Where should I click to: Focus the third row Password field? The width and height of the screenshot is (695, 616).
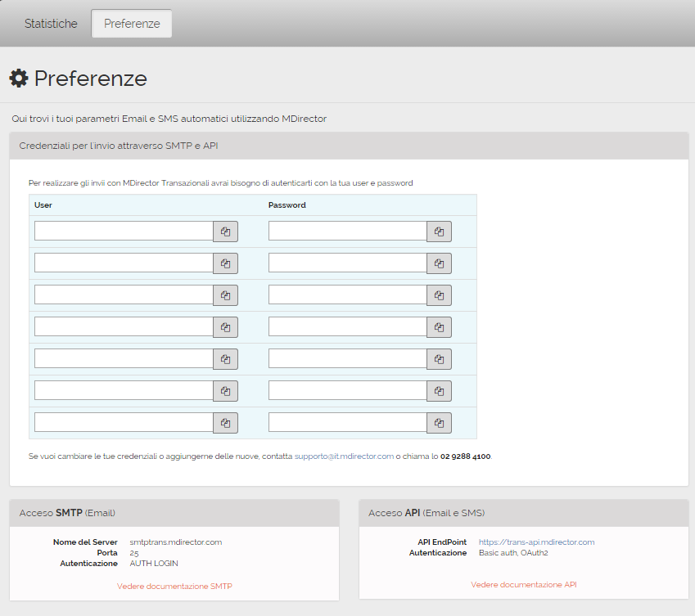point(347,295)
